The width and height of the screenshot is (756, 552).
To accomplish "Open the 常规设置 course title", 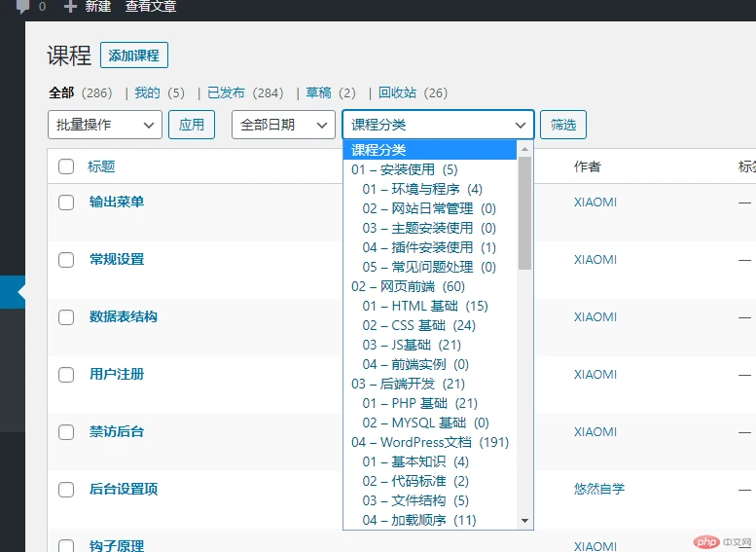I will point(117,259).
